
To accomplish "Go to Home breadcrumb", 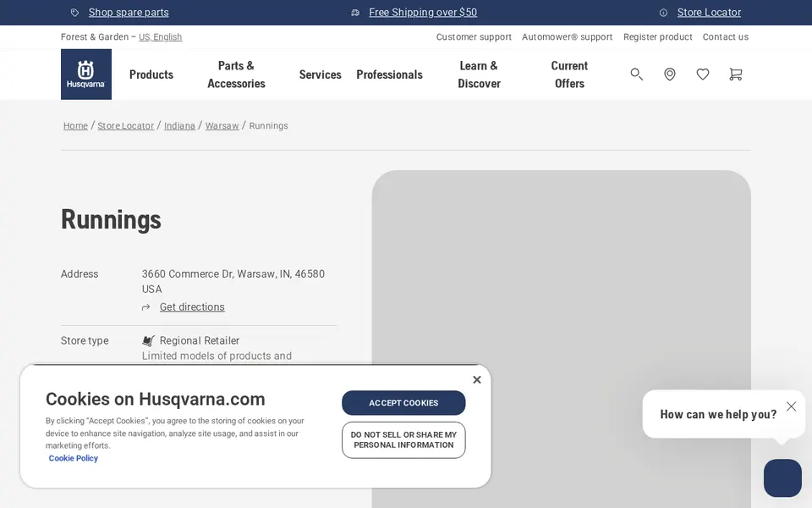I will (x=75, y=125).
